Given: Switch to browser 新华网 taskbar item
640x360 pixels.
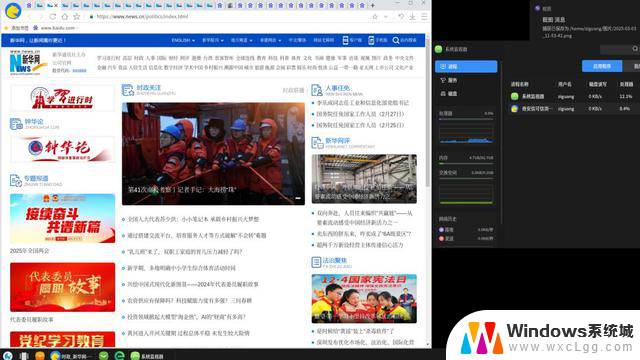Looking at the screenshot, I should pyautogui.click(x=70, y=356).
